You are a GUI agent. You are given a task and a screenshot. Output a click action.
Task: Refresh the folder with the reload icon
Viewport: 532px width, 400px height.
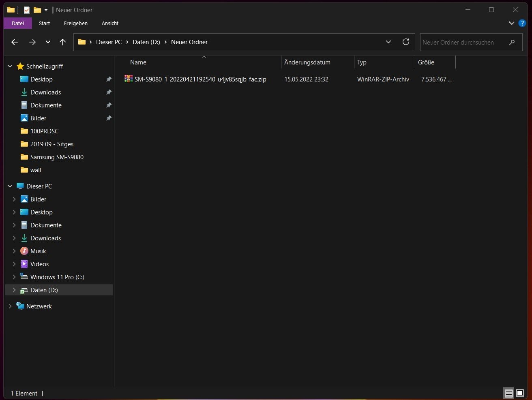(x=406, y=42)
